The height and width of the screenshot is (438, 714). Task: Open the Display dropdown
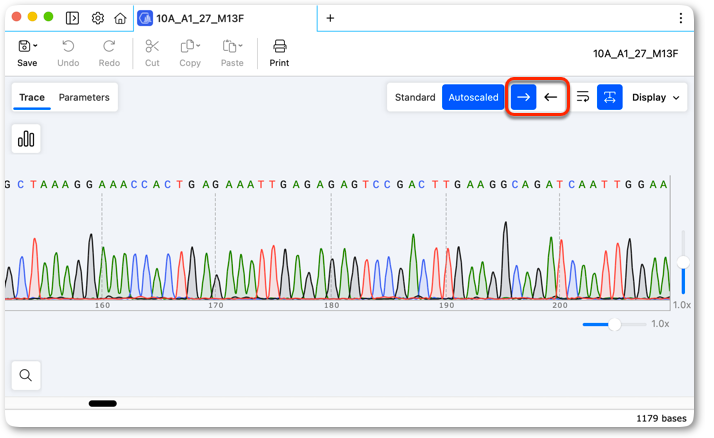(656, 97)
